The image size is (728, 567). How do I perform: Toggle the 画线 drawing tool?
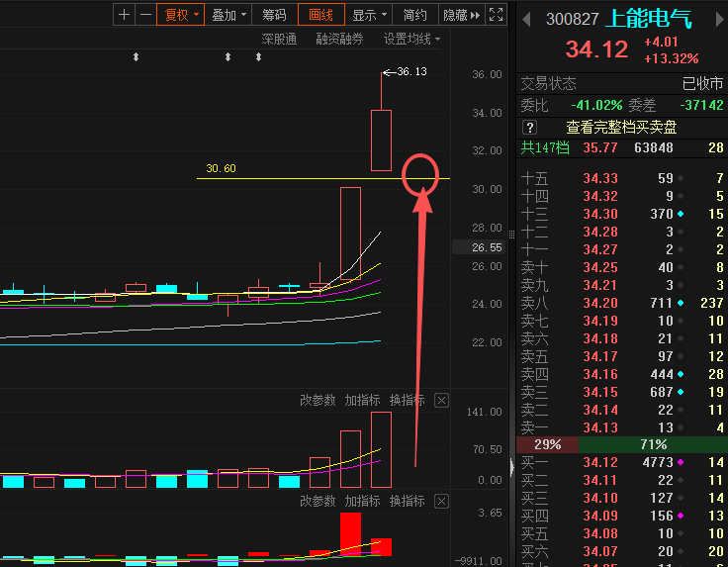[321, 15]
